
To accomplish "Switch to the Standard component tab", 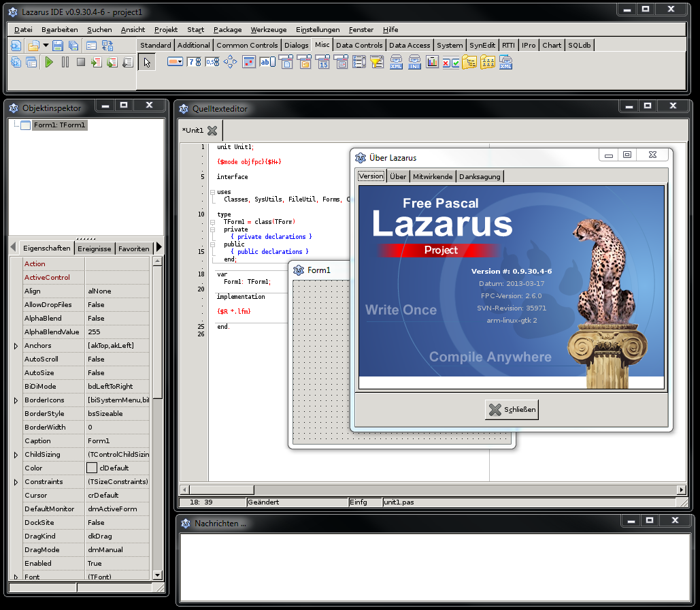I will [x=155, y=45].
